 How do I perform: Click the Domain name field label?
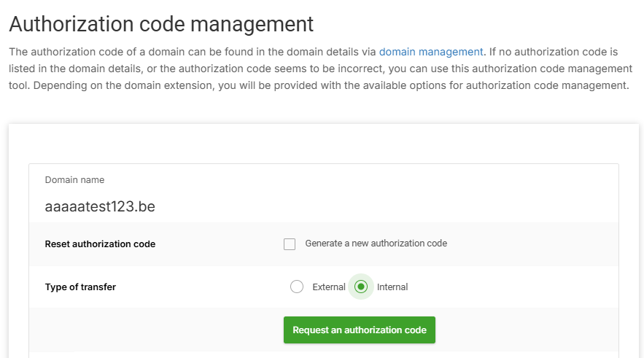[74, 180]
